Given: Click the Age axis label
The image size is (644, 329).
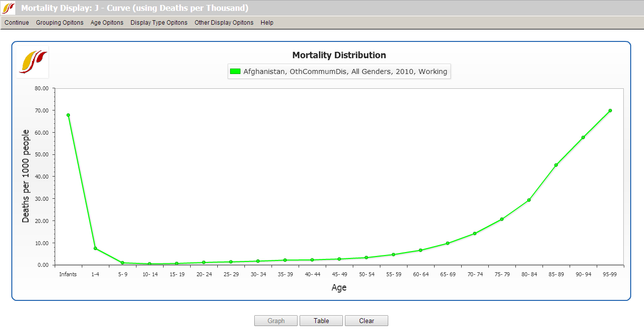Looking at the screenshot, I should coord(339,288).
